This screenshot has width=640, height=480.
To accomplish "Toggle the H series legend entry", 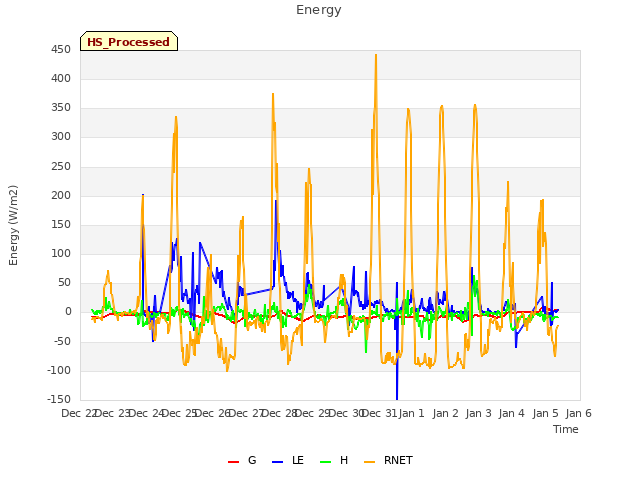I will [x=334, y=460].
